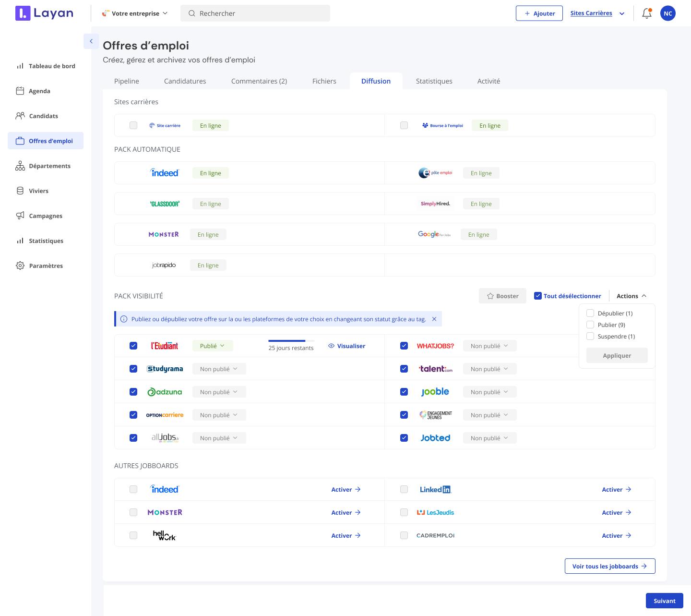The width and height of the screenshot is (691, 616).
Task: Click the Ajouter button
Action: (x=539, y=13)
